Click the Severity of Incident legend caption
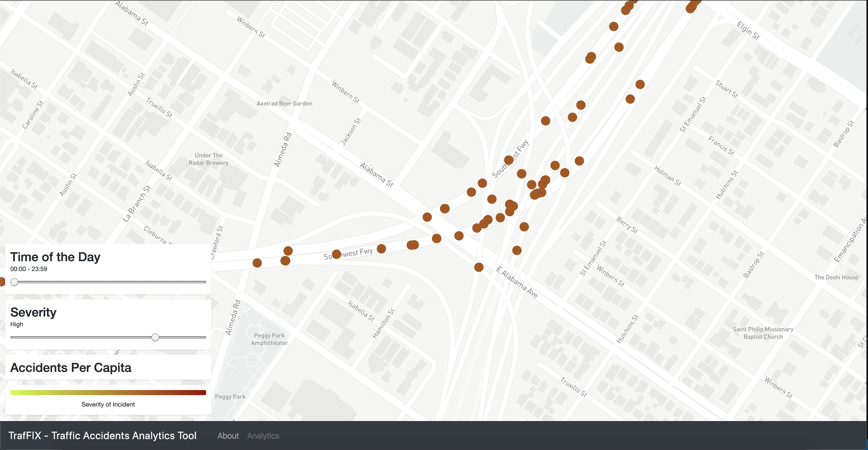 [108, 404]
